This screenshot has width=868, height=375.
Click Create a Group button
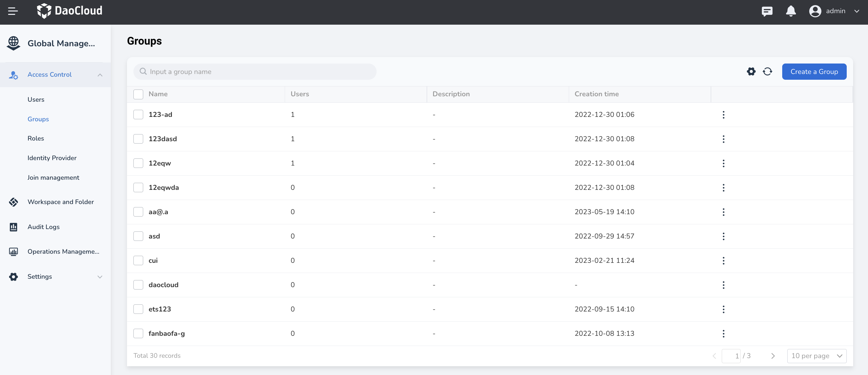(x=814, y=72)
